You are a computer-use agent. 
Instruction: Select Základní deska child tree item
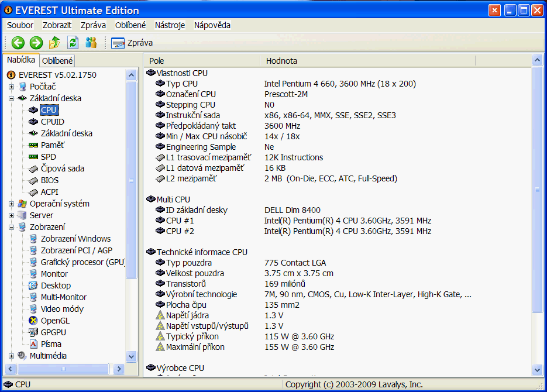(x=67, y=133)
